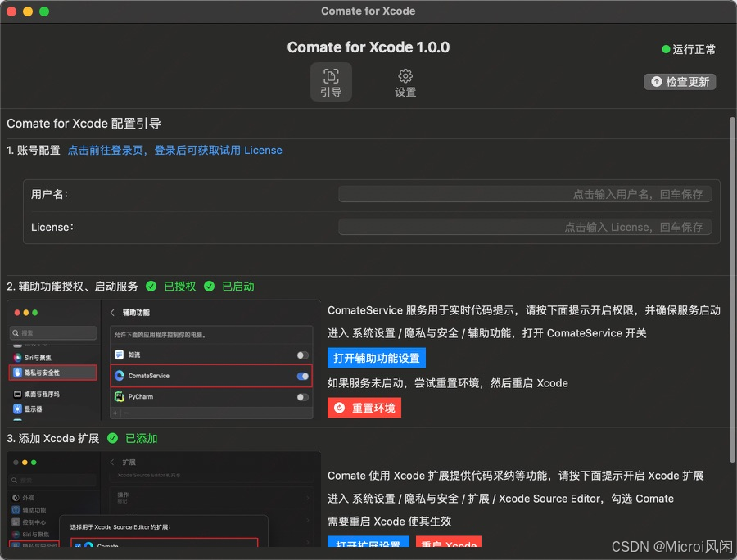737x560 pixels.
Task: Click the green 已启动 checkmark icon
Action: pos(209,286)
